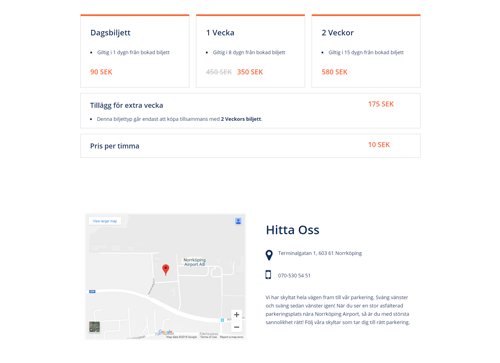Open Street View pegman icon
This screenshot has height=363, width=500.
(x=238, y=221)
